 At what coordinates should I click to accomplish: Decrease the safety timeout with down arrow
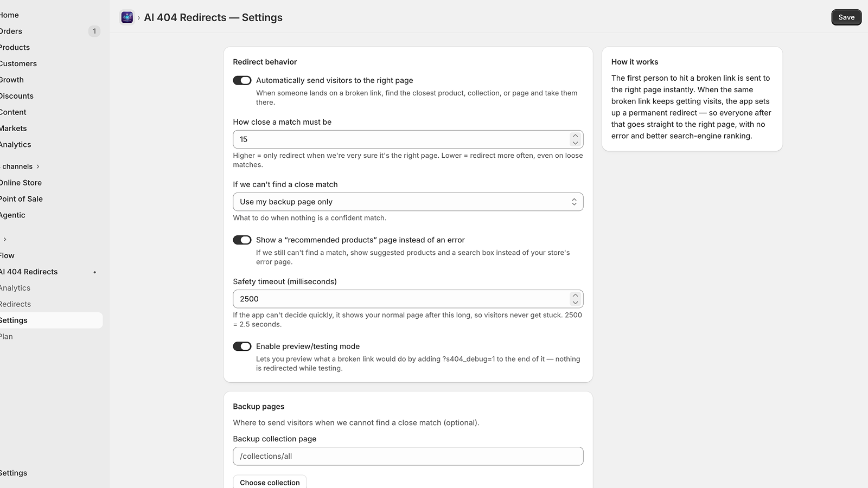pyautogui.click(x=575, y=303)
